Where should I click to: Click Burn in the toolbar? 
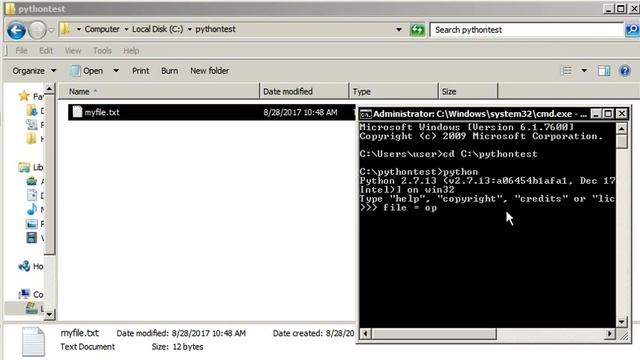click(169, 71)
